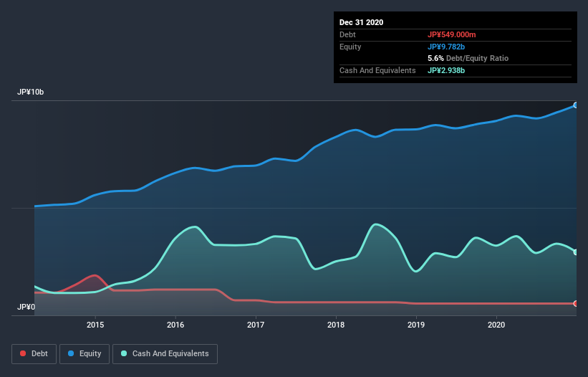This screenshot has width=588, height=377.
Task: Toggle the Debt series legend button
Action: click(34, 354)
